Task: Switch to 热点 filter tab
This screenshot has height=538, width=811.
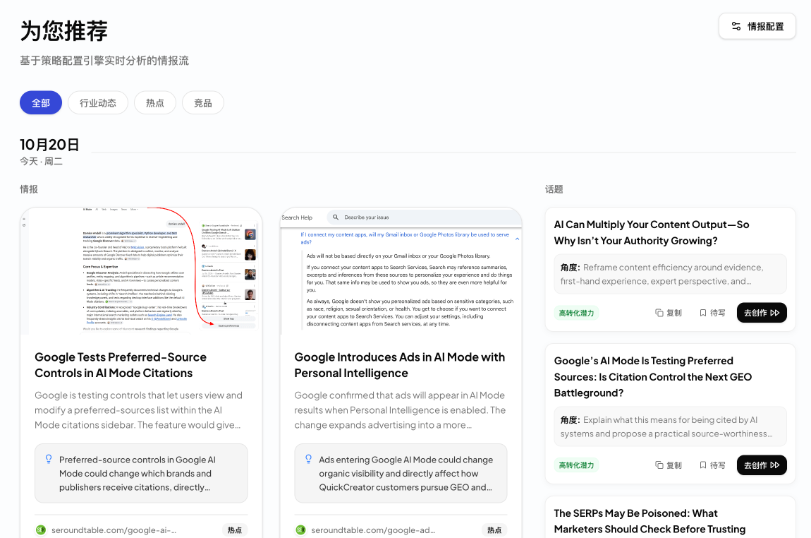Action: [x=155, y=103]
